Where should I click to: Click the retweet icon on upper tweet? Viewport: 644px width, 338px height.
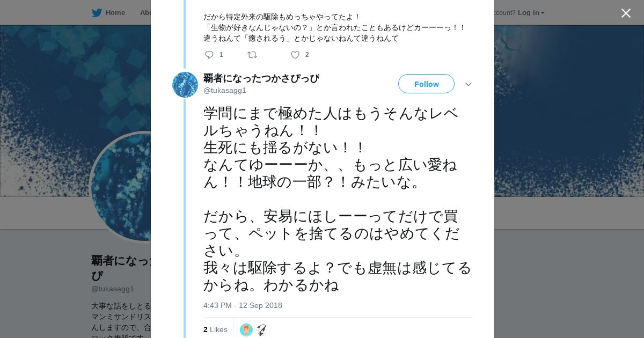click(252, 55)
